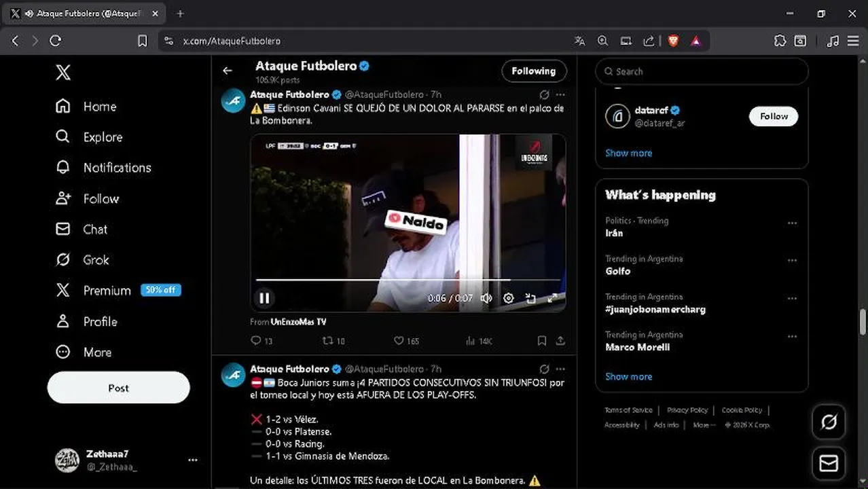
Task: Open the Brave Shields icon
Action: coord(673,41)
